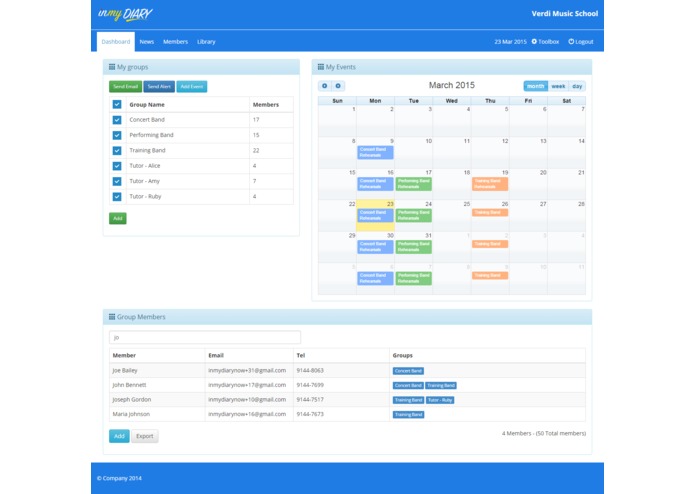Go to next month with right arrow
The image size is (695, 494).
point(338,86)
